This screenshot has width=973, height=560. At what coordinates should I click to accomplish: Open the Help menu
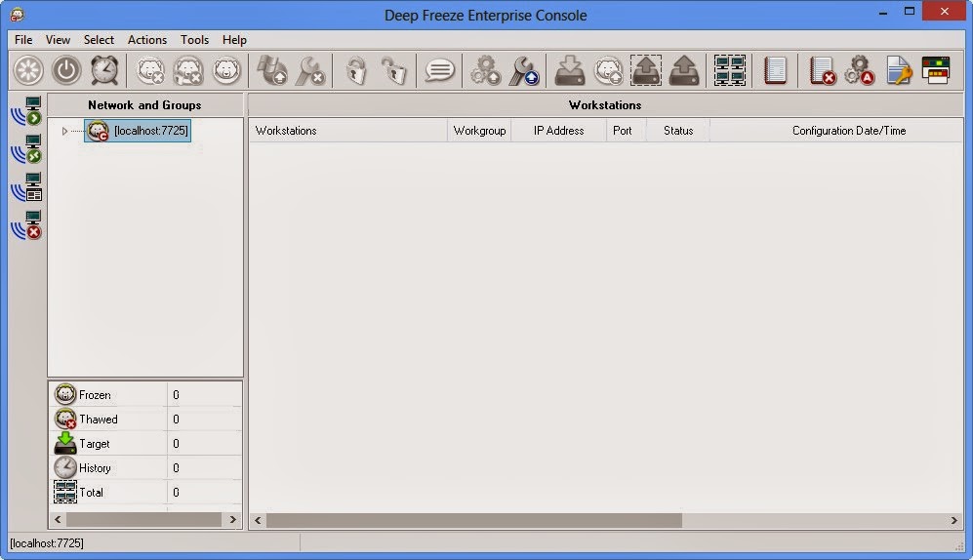[234, 40]
